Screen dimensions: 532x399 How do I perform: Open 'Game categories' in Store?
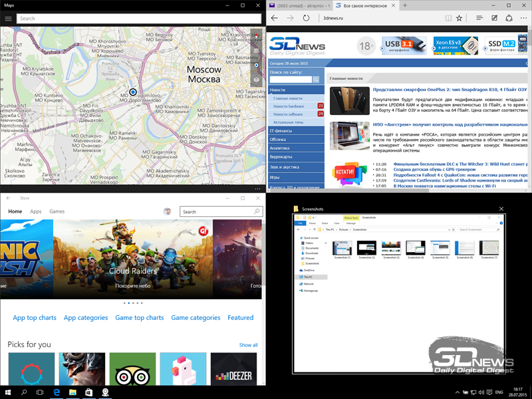click(x=196, y=318)
